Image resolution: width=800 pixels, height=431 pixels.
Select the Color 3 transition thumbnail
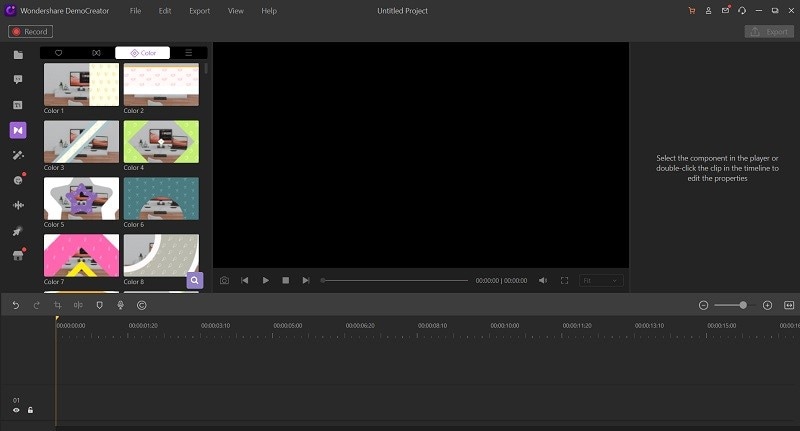[x=81, y=142]
